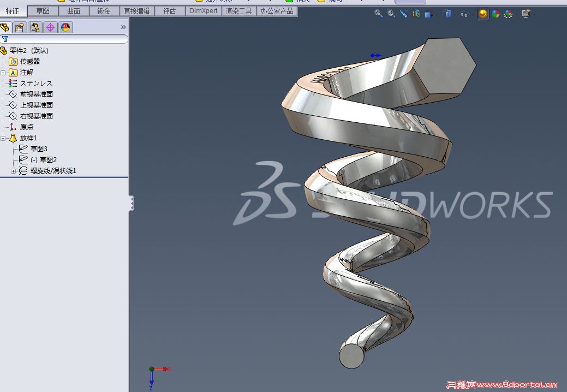Viewport: 567px width, 392px height.
Task: Switch to the 钣金 tab
Action: tap(104, 11)
